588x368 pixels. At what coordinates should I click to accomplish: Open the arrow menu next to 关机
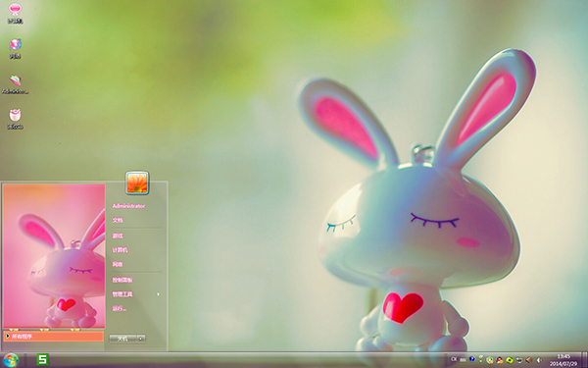pos(141,339)
